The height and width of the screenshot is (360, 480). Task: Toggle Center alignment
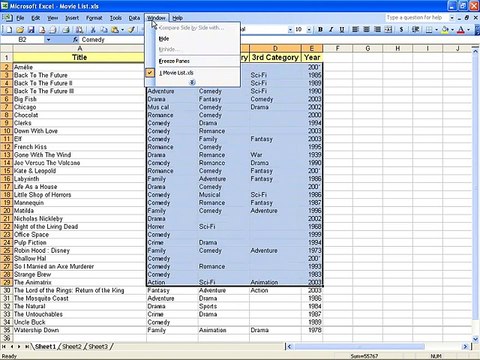click(x=366, y=30)
